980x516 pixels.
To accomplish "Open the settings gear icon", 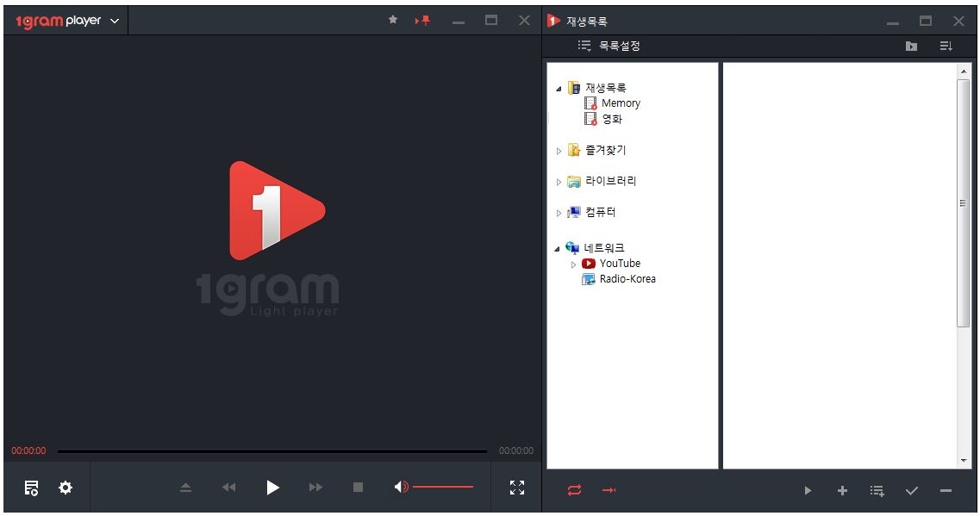I will point(66,488).
